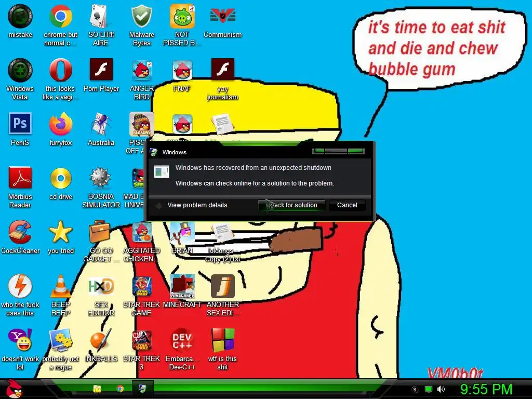Screen dimensions: 532x399
Task: Click the 9:55 PM taskbar clock
Action: pos(486,389)
